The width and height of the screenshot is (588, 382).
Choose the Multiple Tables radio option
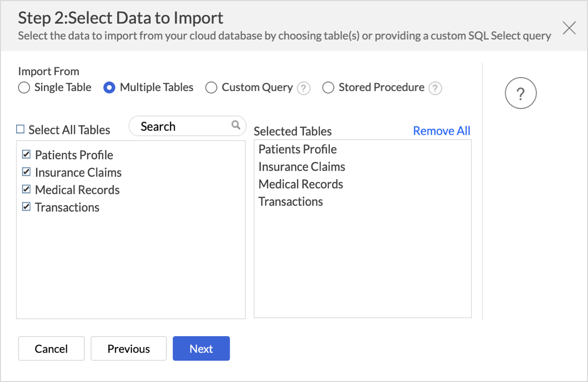[x=109, y=88]
